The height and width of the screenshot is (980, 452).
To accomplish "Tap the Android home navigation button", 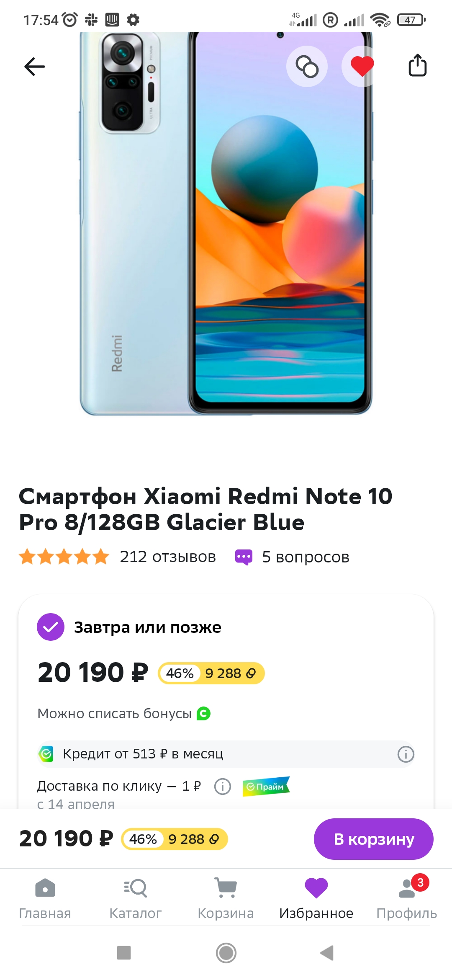I will tap(226, 953).
